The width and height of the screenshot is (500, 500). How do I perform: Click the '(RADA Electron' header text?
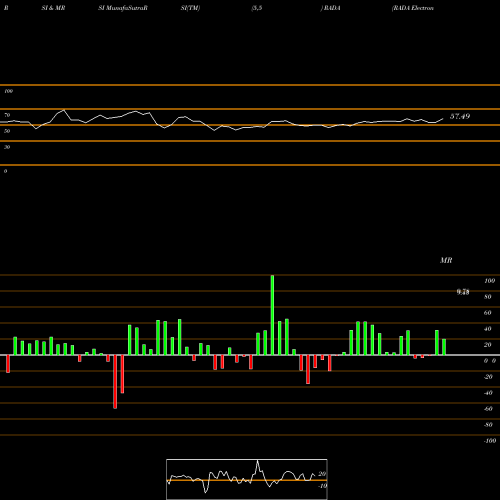coord(413,8)
